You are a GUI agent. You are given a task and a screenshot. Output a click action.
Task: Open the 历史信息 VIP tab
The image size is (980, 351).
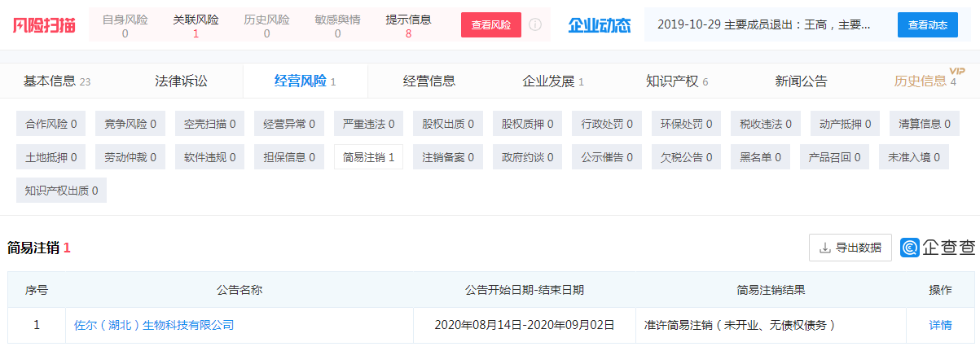(925, 81)
